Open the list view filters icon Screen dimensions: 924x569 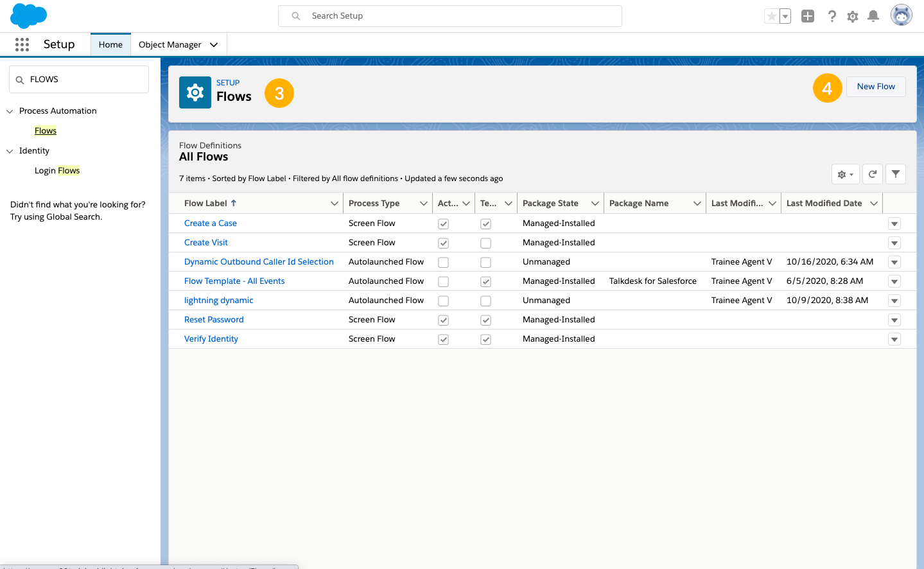[x=895, y=173]
